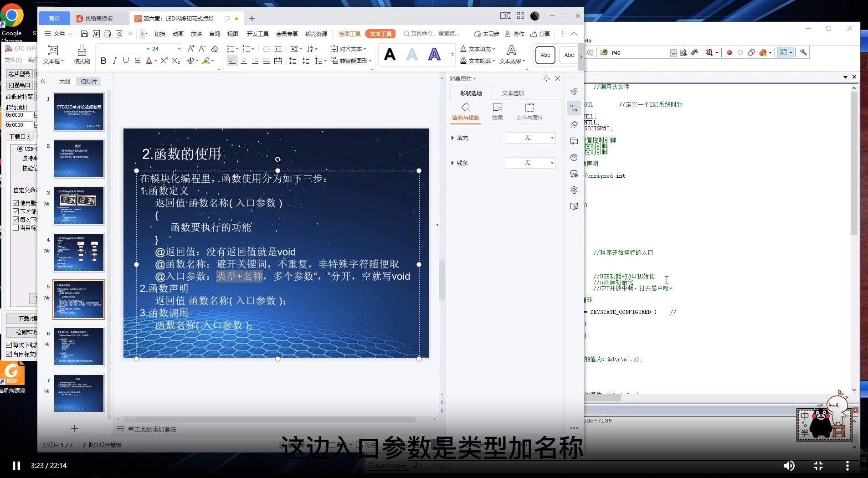
Task: Open the 文件 menu
Action: pos(59,34)
